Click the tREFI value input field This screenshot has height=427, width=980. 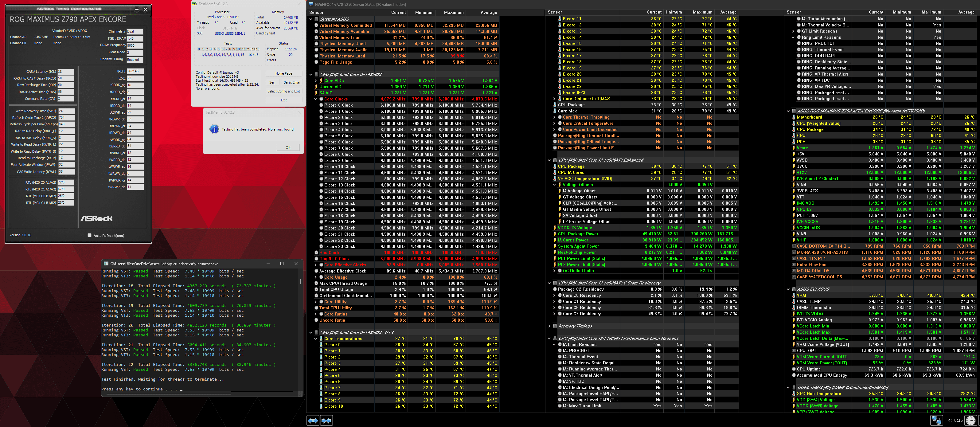(x=135, y=71)
